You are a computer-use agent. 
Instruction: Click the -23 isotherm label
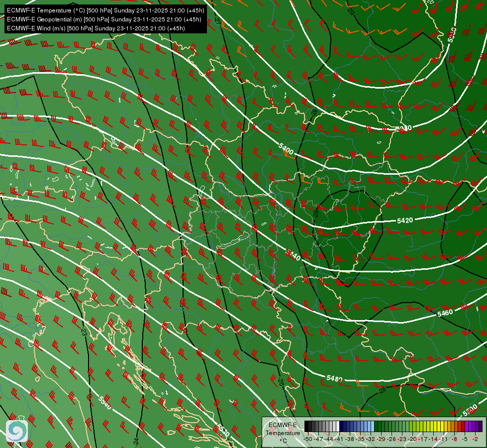(x=84, y=330)
